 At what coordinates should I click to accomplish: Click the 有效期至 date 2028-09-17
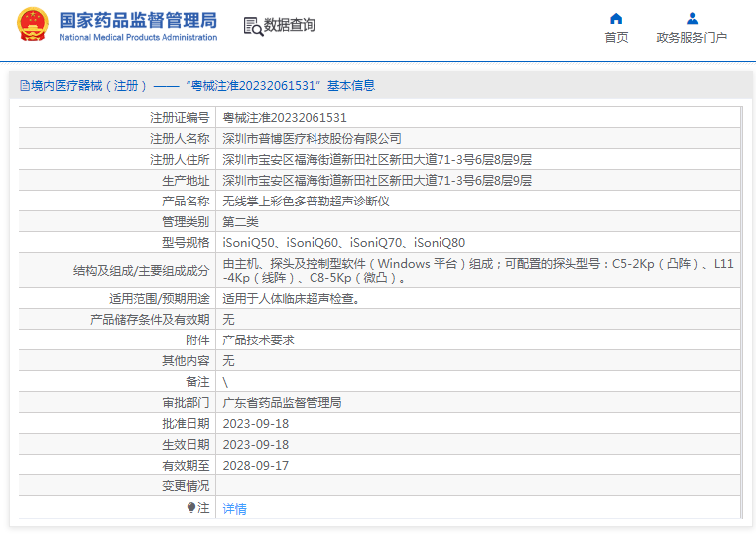pos(256,465)
